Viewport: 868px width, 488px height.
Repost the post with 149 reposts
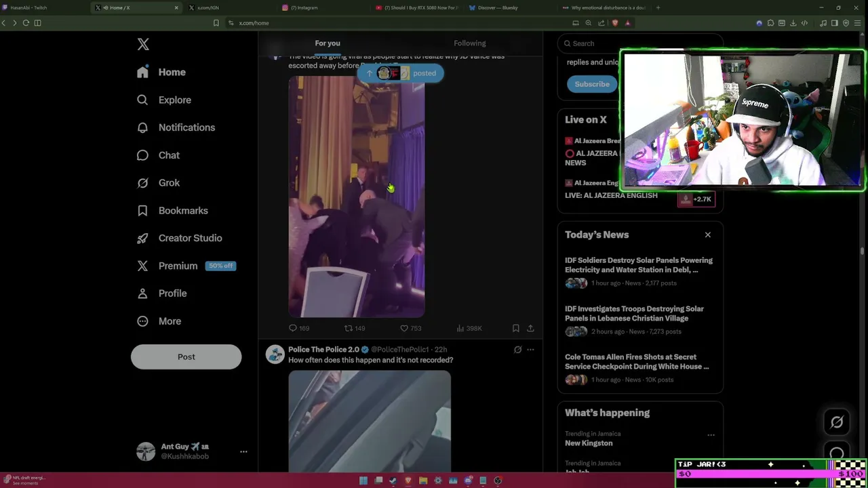[x=355, y=328]
